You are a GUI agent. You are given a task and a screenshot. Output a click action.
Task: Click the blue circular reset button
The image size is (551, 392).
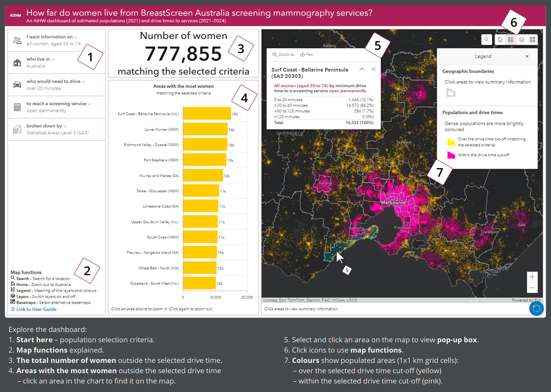pos(536,308)
